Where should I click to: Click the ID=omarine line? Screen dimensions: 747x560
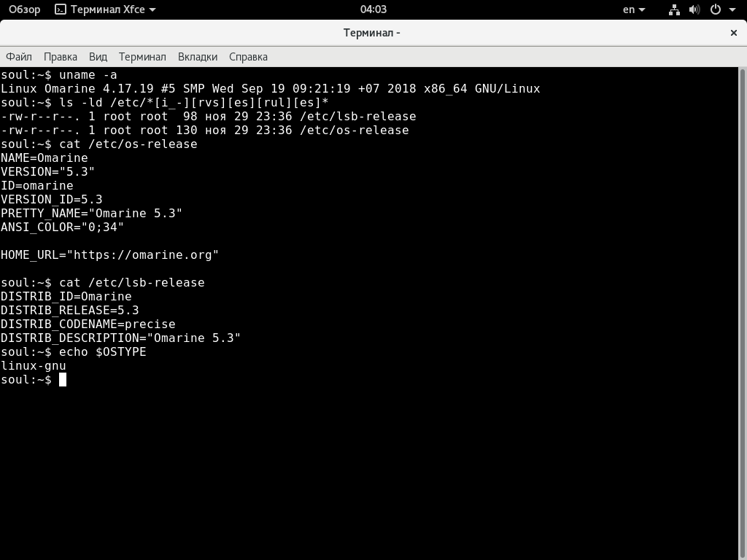(37, 185)
